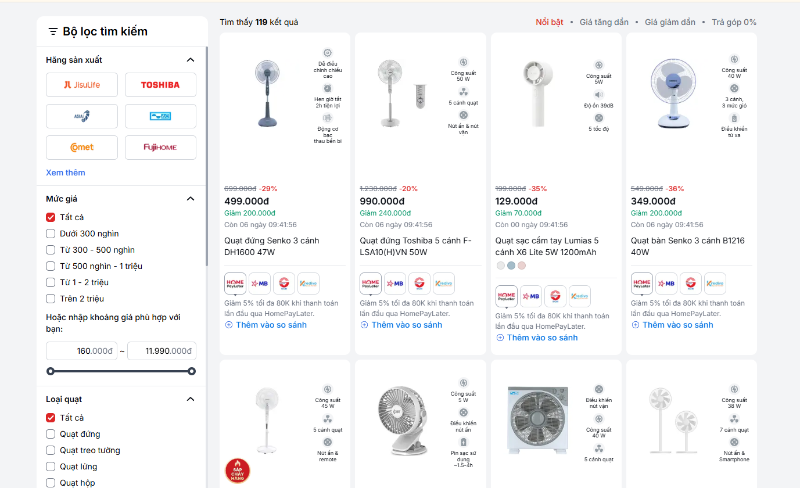
Task: Collapse the Mức giá filter section
Action: click(x=191, y=199)
